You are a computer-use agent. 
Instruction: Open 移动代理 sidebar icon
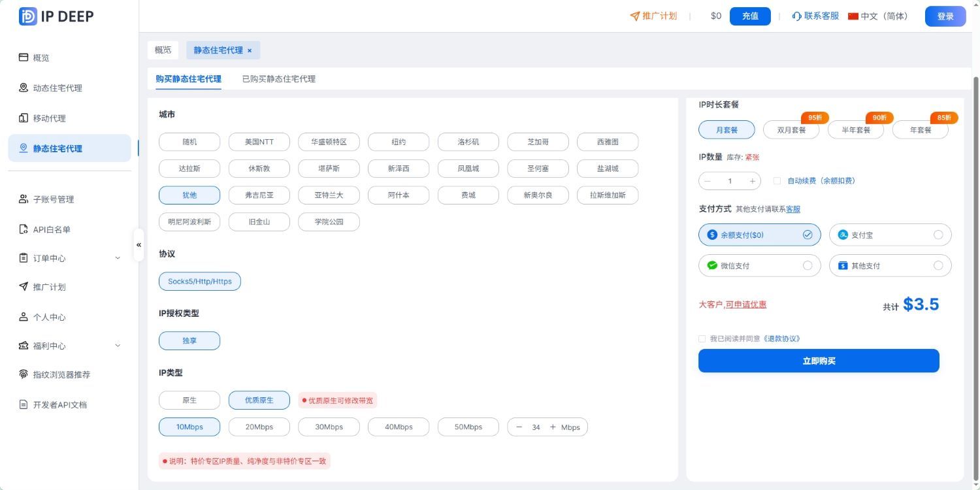point(24,118)
